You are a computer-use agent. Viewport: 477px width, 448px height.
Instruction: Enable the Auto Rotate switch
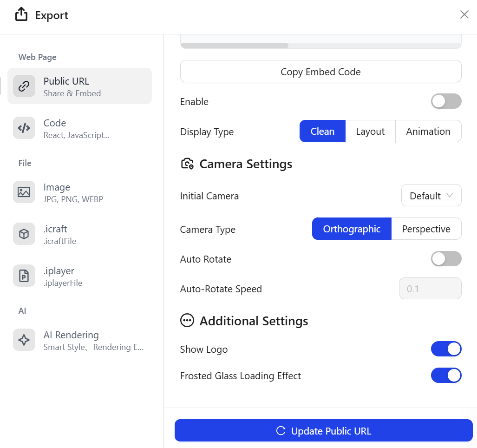pyautogui.click(x=446, y=259)
